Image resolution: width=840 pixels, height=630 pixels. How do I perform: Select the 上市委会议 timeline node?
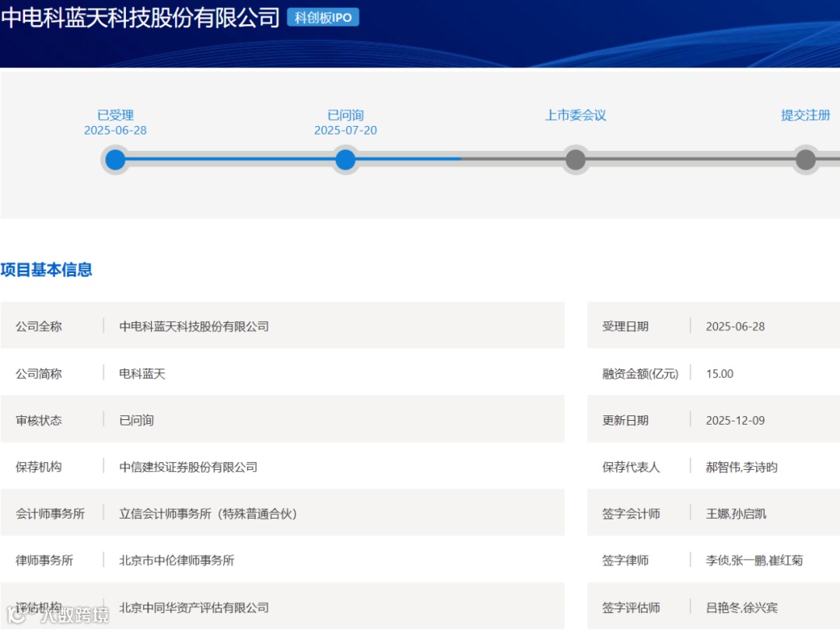coord(576,159)
